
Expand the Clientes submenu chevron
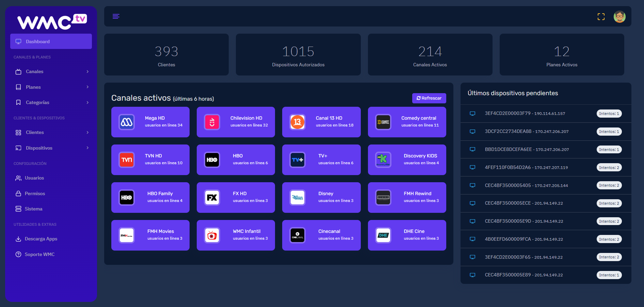87,132
